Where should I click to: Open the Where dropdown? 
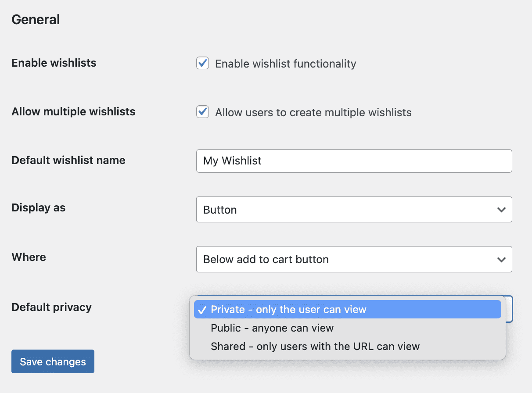click(354, 259)
